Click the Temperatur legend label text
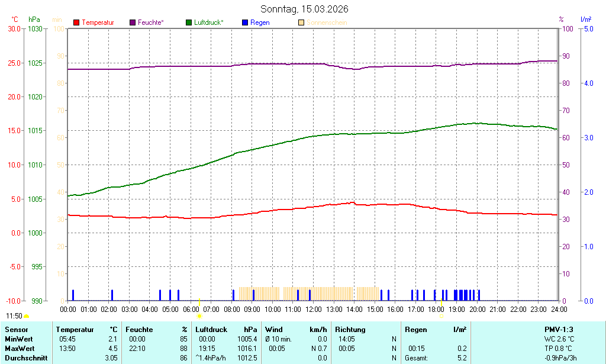Image resolution: width=606 pixels, height=364 pixels. 98,22
